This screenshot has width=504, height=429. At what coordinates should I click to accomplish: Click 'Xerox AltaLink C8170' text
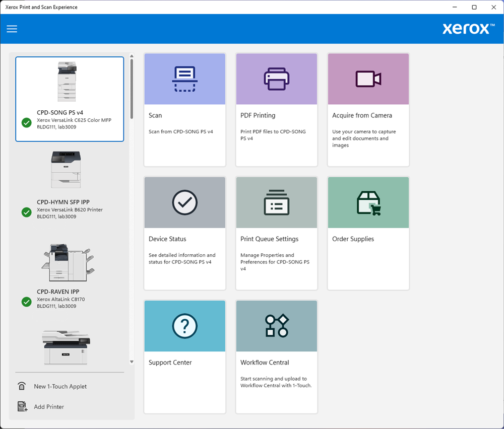[x=61, y=299]
